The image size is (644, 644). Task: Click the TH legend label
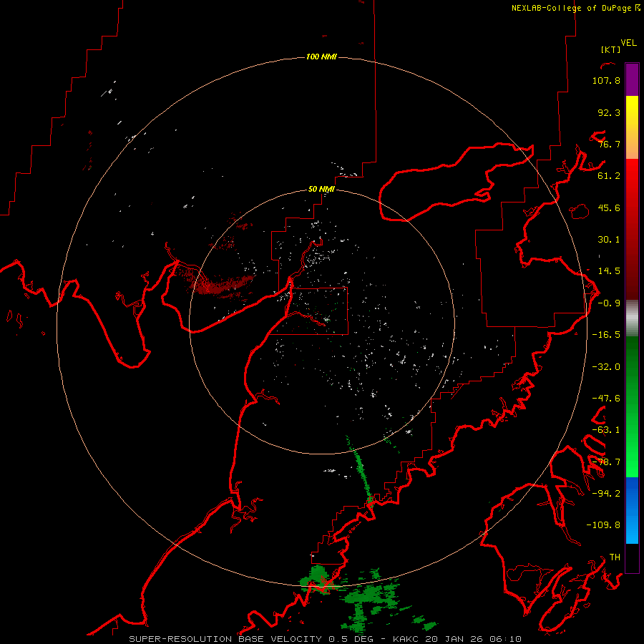pos(615,557)
